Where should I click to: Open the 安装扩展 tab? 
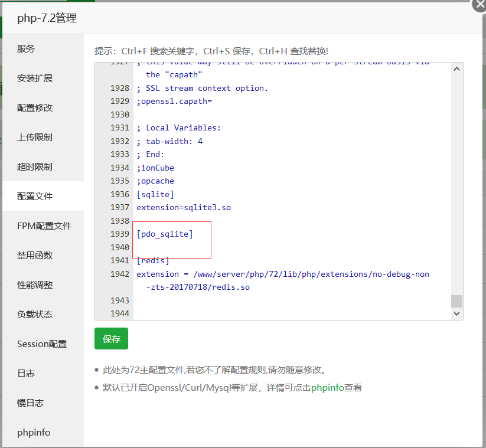point(43,78)
